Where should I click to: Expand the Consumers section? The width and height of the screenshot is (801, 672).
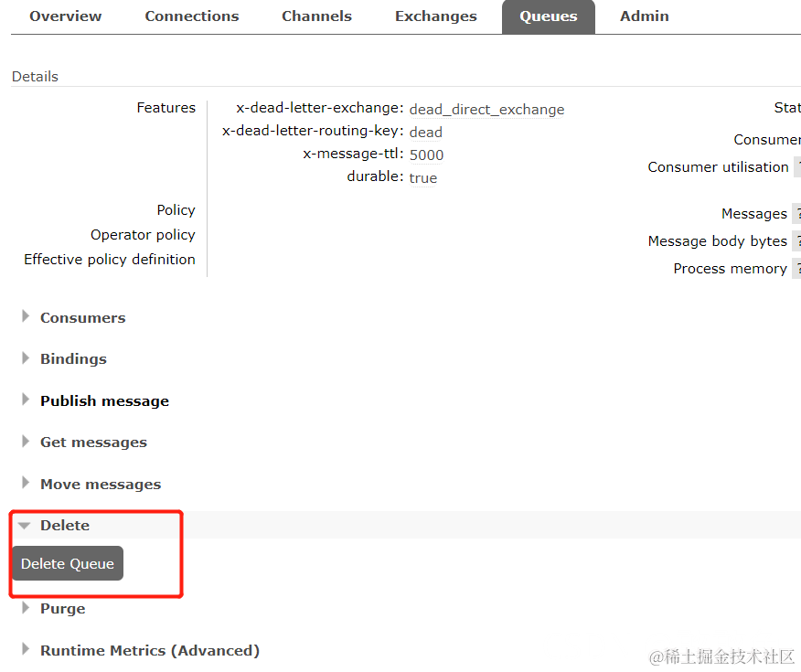83,317
